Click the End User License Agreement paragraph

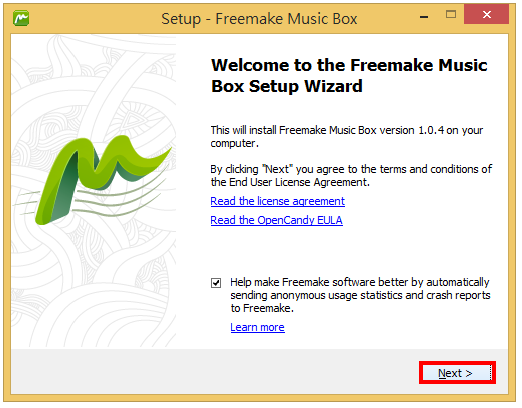click(351, 176)
